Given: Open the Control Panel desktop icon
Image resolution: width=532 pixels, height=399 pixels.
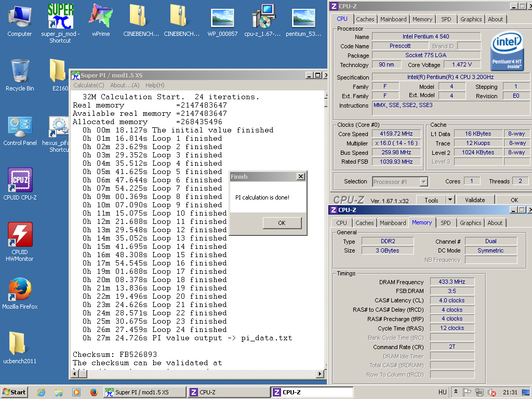Looking at the screenshot, I should pos(20,130).
